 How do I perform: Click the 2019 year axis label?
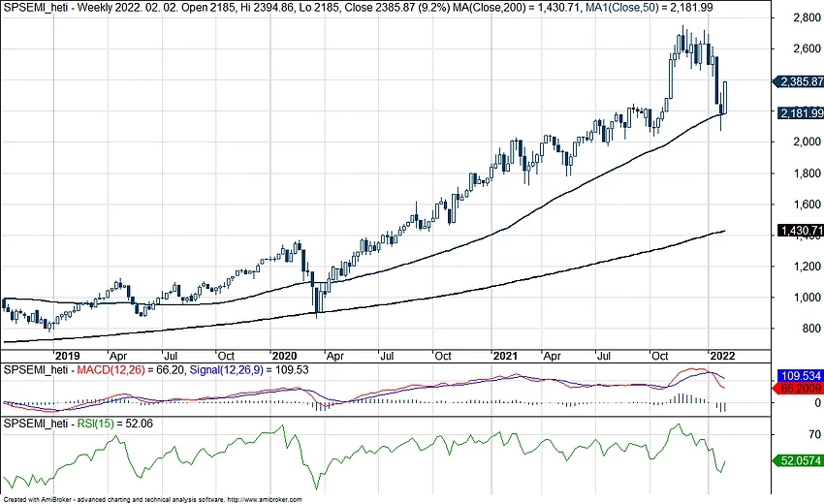(x=68, y=356)
